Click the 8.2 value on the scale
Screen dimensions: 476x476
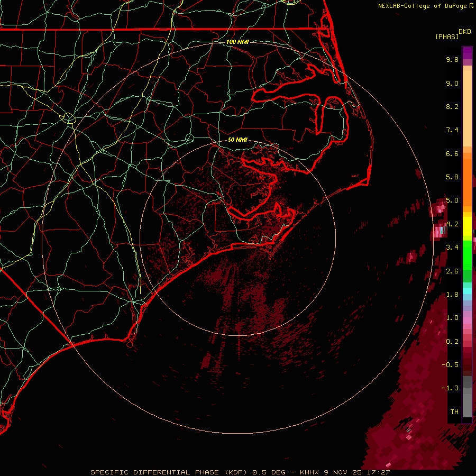[452, 106]
